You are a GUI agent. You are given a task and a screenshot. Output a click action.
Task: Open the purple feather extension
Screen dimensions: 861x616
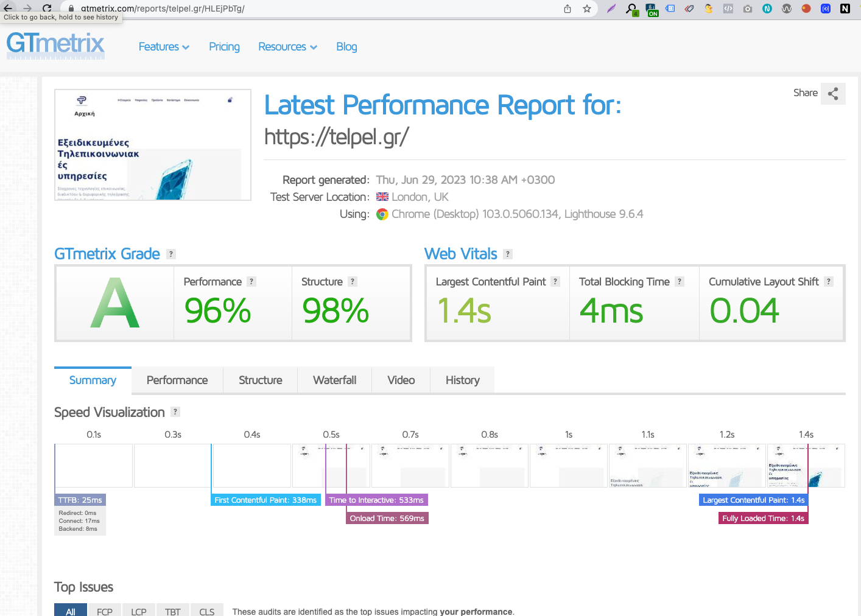point(611,9)
